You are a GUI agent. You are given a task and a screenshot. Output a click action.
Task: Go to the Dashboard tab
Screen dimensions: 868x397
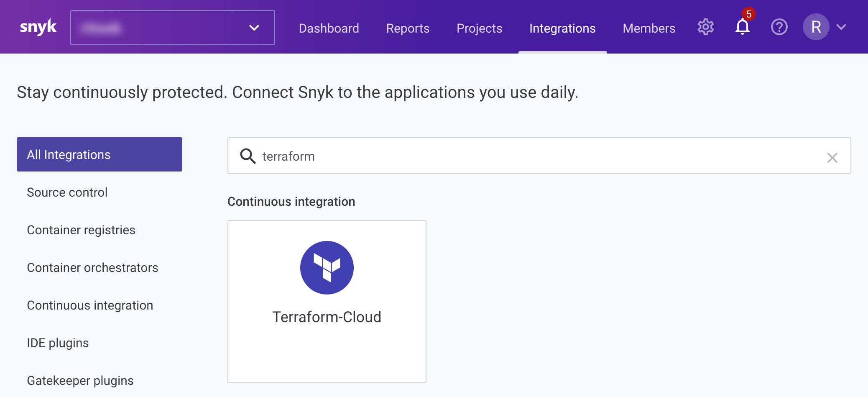pyautogui.click(x=329, y=28)
